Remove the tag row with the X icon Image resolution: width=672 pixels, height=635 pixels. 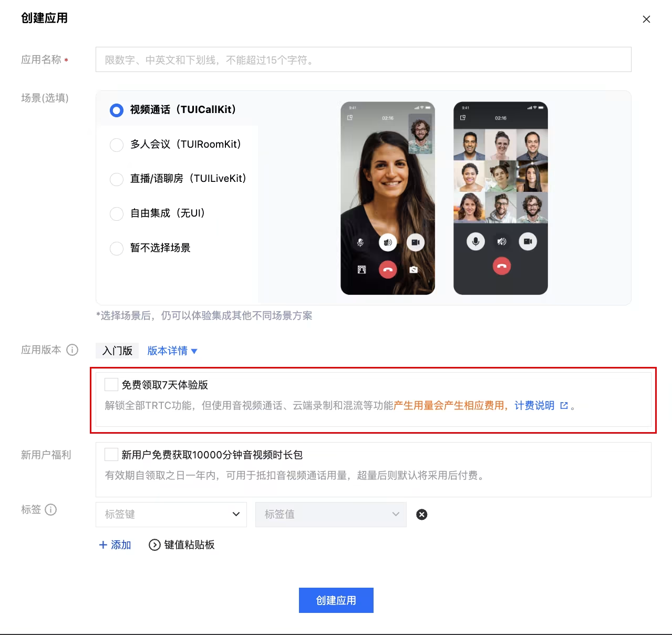pos(421,515)
